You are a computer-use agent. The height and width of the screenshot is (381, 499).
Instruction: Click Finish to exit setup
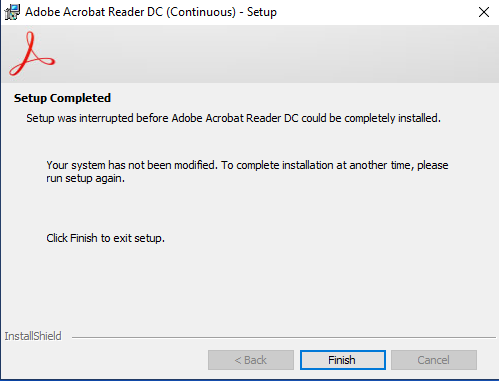tap(343, 360)
